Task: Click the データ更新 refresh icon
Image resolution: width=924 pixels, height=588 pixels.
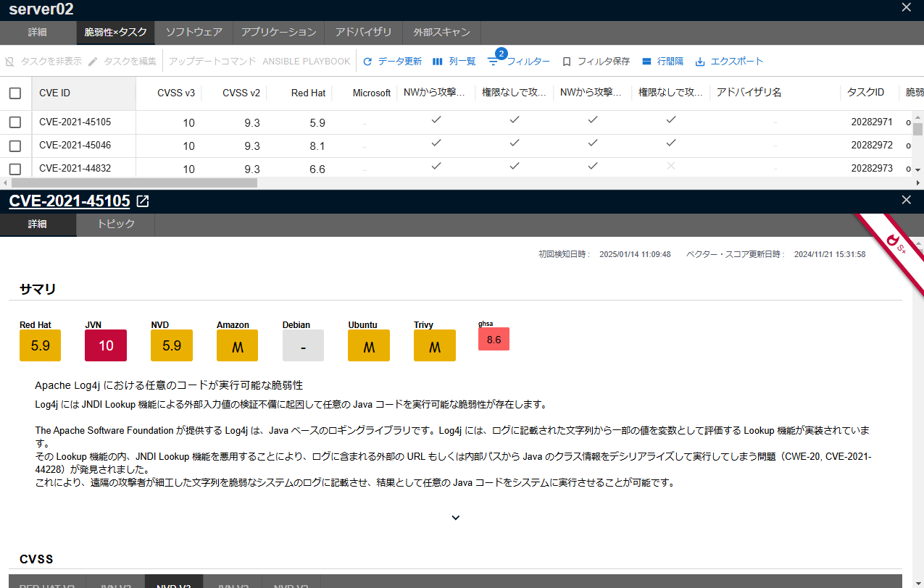Action: point(366,61)
